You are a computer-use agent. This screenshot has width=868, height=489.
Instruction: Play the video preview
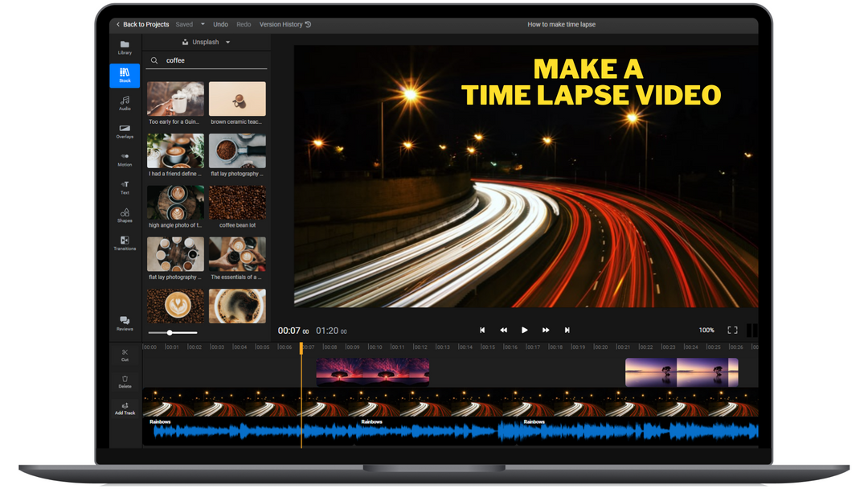pos(524,331)
